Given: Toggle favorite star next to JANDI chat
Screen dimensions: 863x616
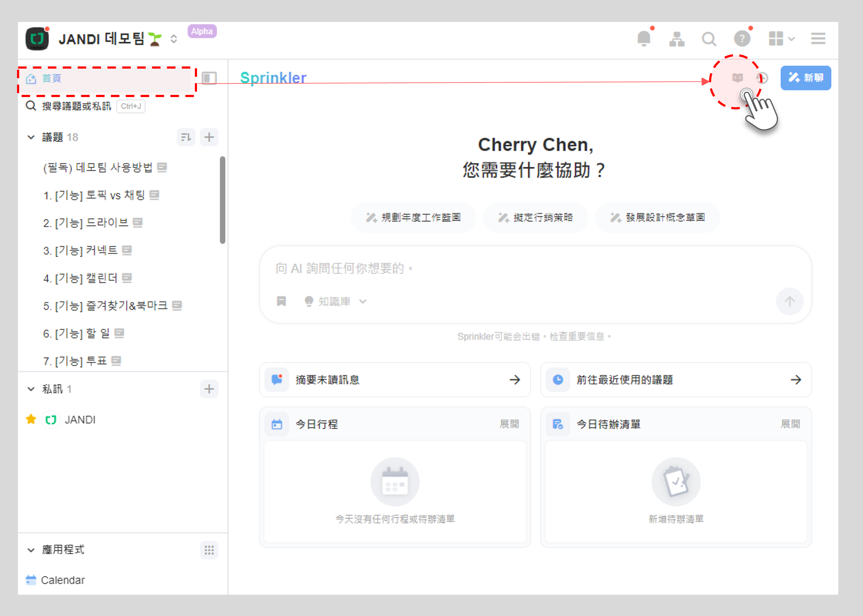Looking at the screenshot, I should pos(31,419).
